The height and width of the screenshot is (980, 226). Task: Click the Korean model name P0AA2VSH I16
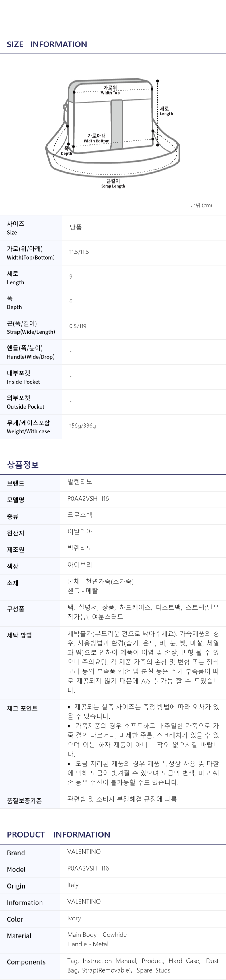click(x=88, y=498)
